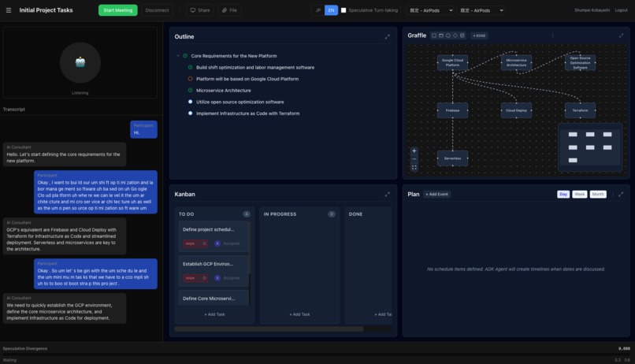Open the Establish GCP Environment task card

[214, 271]
